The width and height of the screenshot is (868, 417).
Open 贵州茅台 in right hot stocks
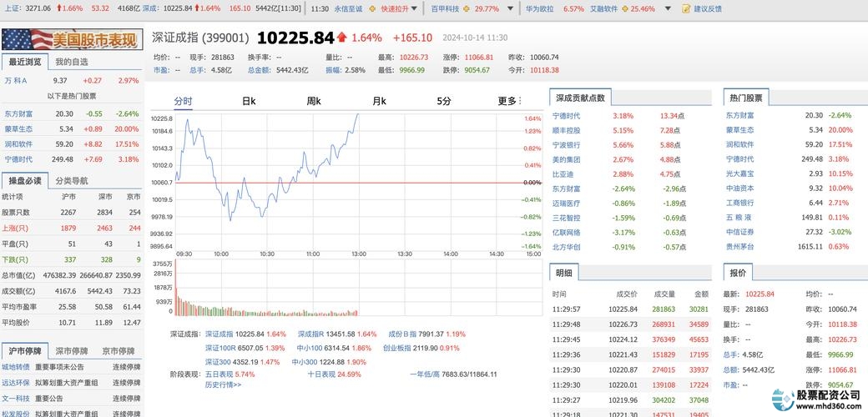pos(740,247)
